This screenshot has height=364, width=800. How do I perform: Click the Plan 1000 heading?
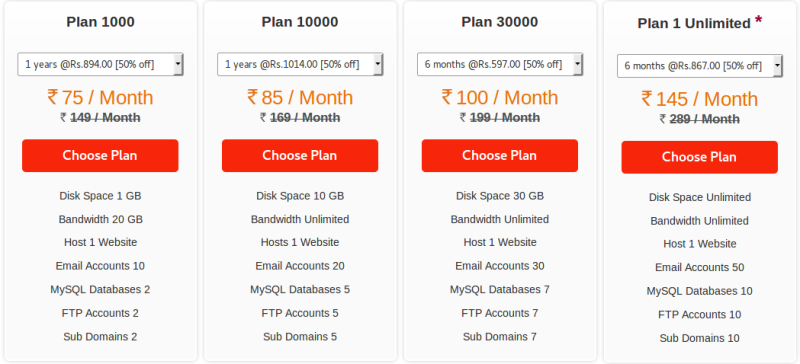click(x=101, y=22)
